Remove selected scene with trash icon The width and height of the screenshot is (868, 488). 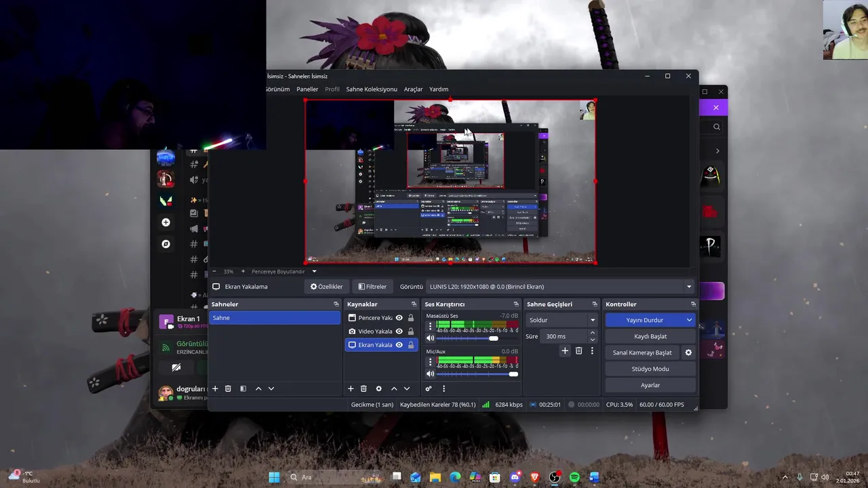click(x=228, y=388)
